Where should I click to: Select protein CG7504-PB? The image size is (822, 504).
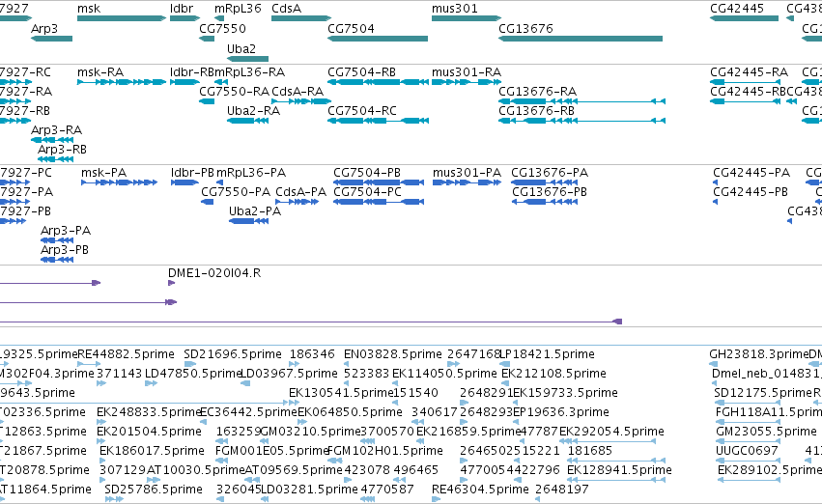pos(367,173)
